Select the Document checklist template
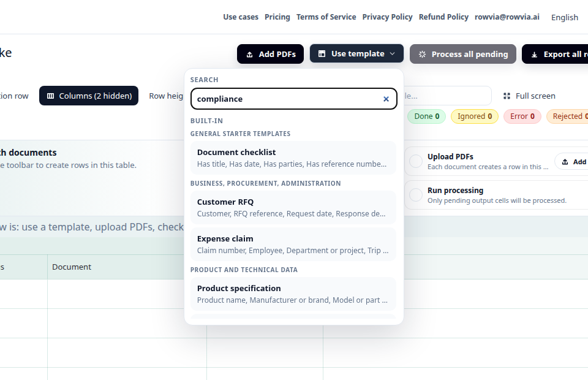The image size is (588, 380). pyautogui.click(x=293, y=158)
